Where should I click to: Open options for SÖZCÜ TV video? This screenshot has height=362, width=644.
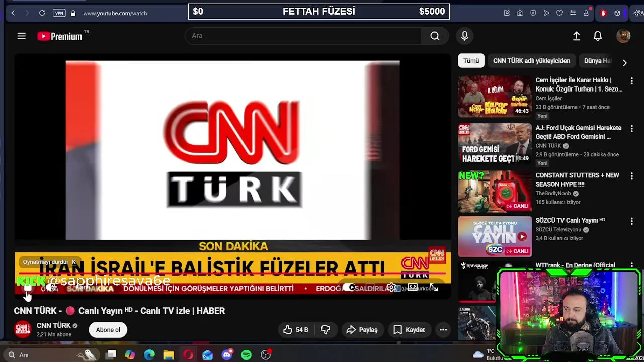click(632, 221)
